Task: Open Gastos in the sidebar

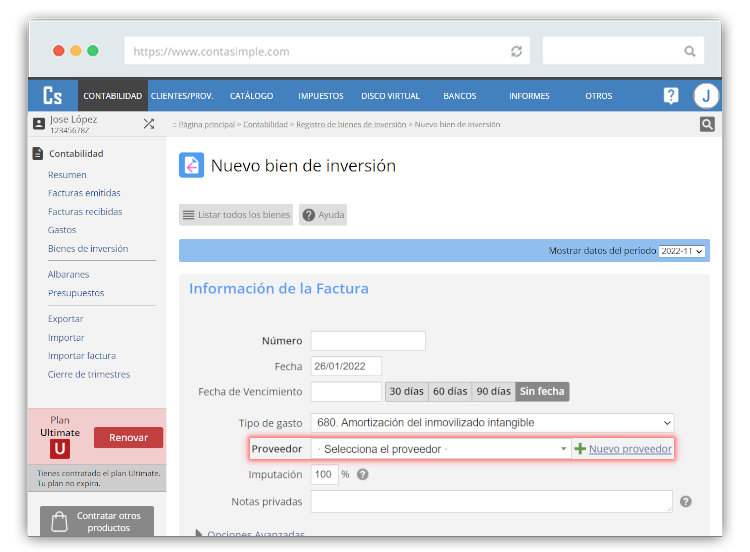Action: point(62,230)
